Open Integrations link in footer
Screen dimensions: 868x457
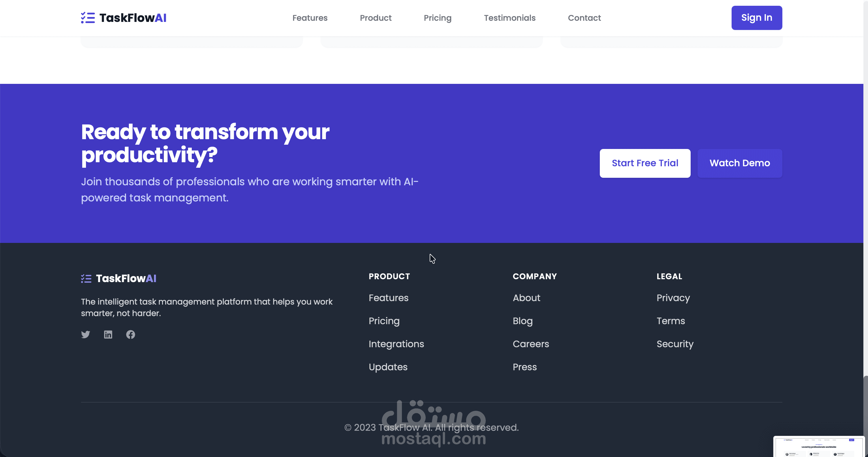[396, 344]
